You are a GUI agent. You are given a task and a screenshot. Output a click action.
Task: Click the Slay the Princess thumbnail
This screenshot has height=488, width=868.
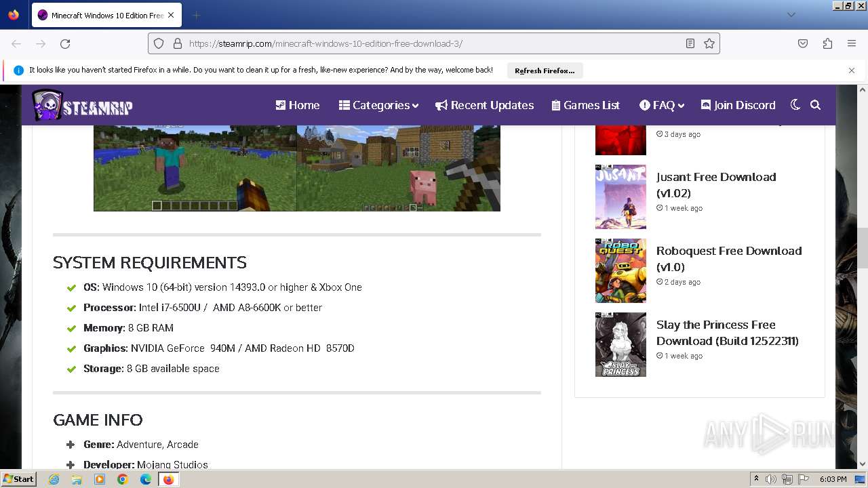[x=620, y=344]
